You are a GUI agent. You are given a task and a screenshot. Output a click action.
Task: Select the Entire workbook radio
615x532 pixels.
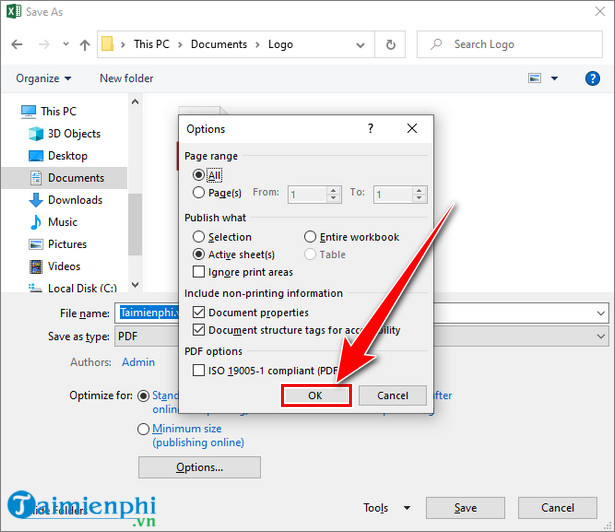pyautogui.click(x=310, y=237)
